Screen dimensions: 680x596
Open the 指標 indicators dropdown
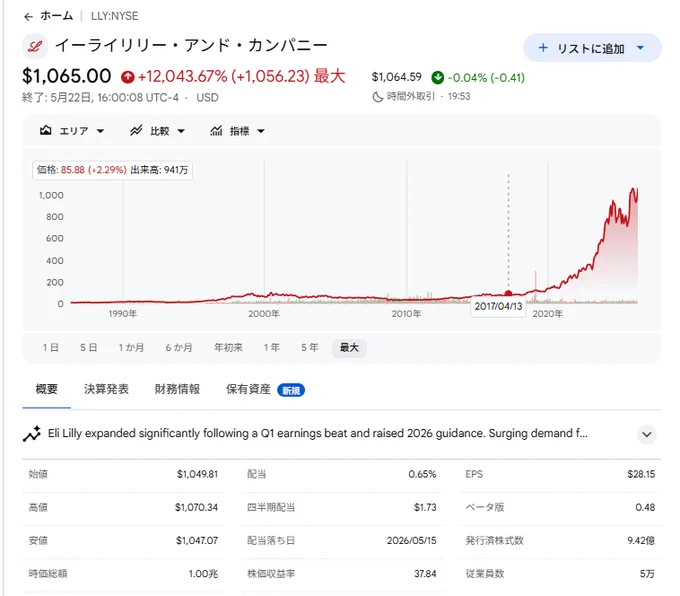point(237,131)
